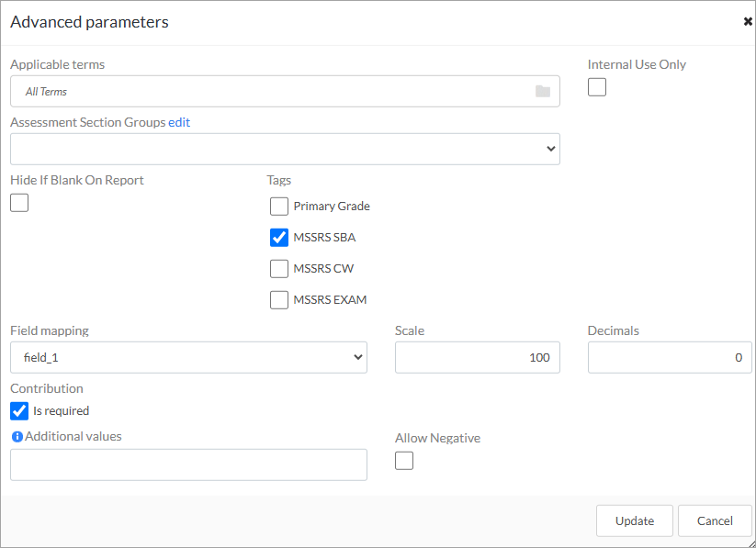Enable the Internal Use Only checkbox

[597, 87]
